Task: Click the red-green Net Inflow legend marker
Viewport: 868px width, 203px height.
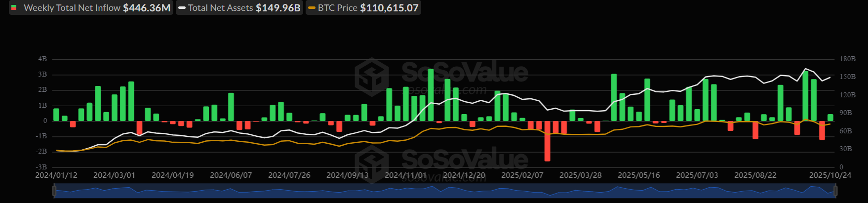Action: point(14,8)
